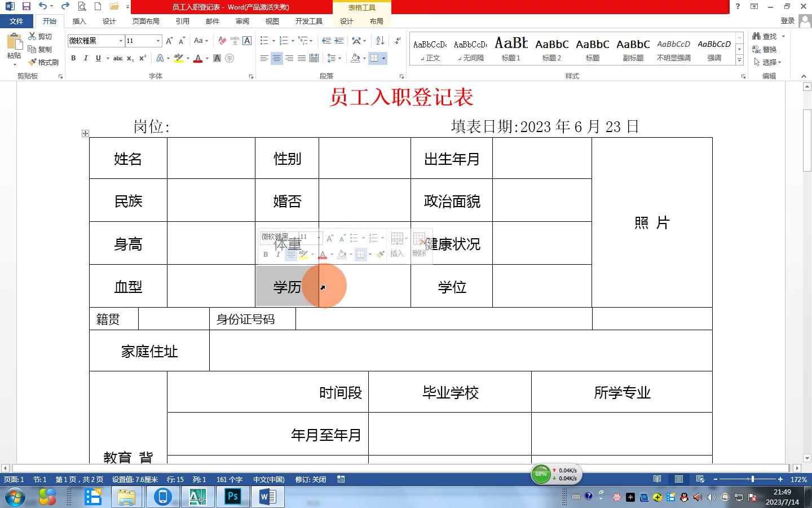Image resolution: width=812 pixels, height=508 pixels.
Task: Toggle Italic formatting in the ribbon
Action: click(x=86, y=58)
